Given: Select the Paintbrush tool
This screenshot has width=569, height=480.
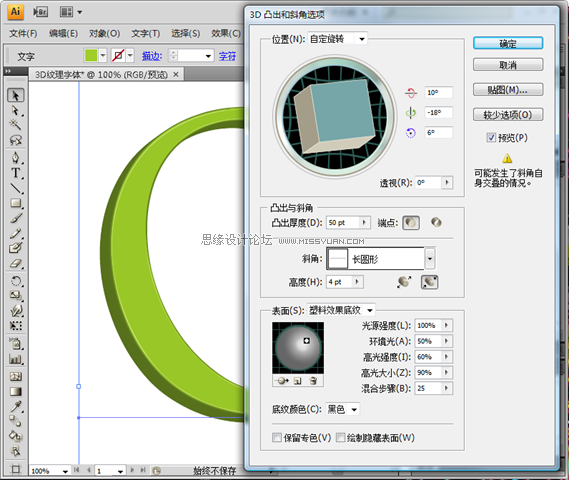Looking at the screenshot, I should tap(16, 218).
